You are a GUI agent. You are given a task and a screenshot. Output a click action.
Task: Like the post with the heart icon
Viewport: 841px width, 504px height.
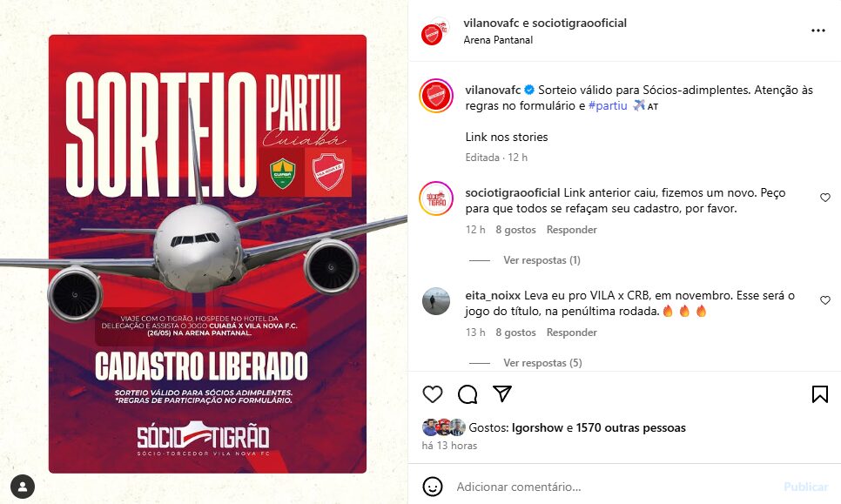[433, 394]
